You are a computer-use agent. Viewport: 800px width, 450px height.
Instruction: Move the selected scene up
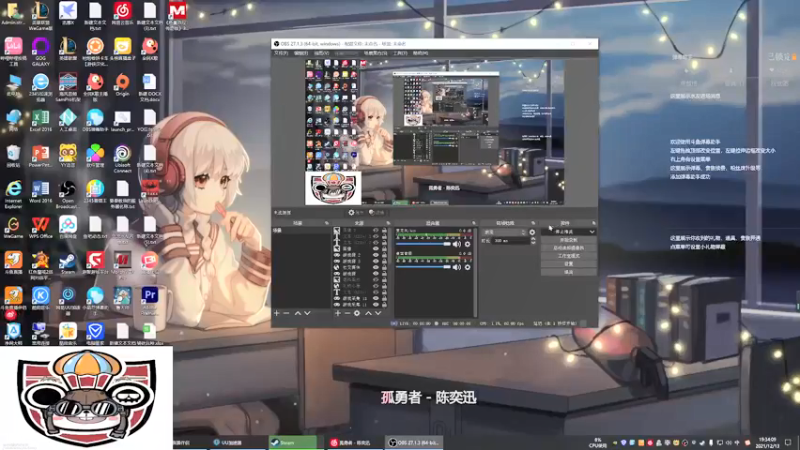[x=298, y=313]
